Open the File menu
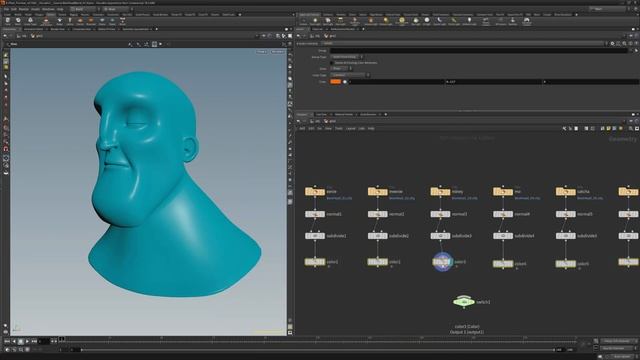 [7, 9]
